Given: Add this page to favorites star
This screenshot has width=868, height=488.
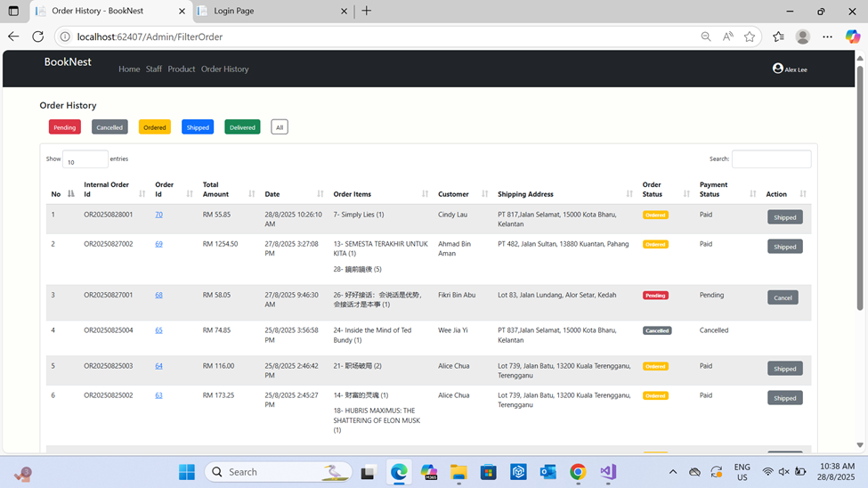Looking at the screenshot, I should [x=750, y=37].
